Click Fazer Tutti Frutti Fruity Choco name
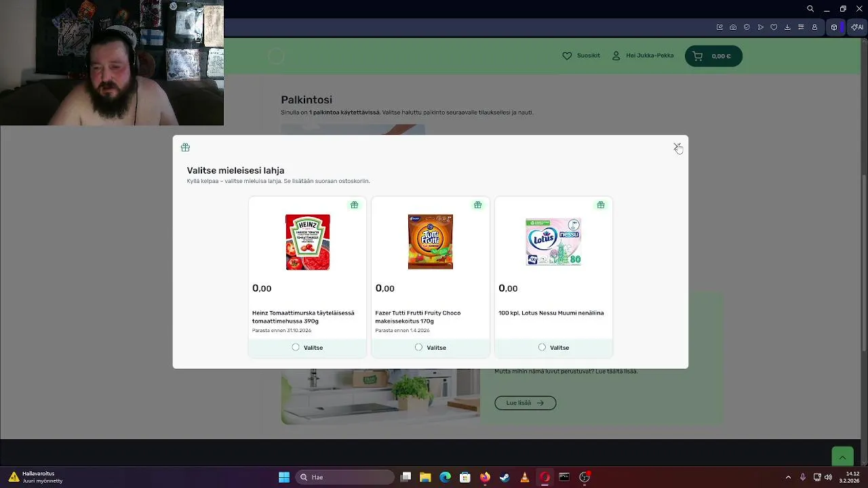The width and height of the screenshot is (868, 488). coord(418,317)
